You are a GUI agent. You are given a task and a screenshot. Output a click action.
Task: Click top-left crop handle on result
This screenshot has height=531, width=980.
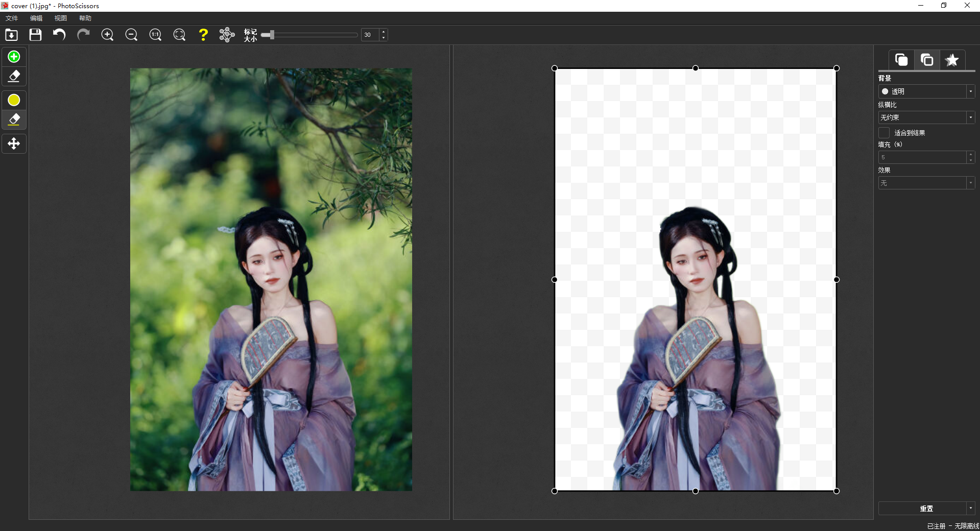point(555,68)
